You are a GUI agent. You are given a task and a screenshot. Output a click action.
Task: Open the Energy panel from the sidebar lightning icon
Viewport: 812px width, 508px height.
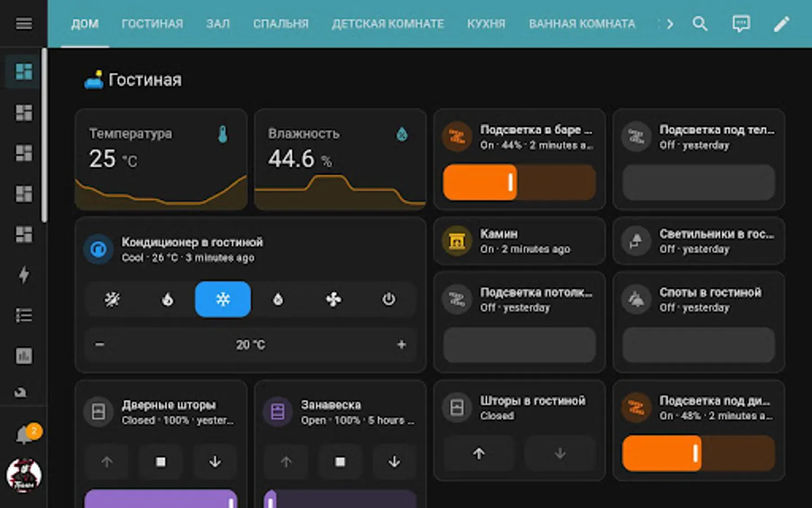coord(23,275)
